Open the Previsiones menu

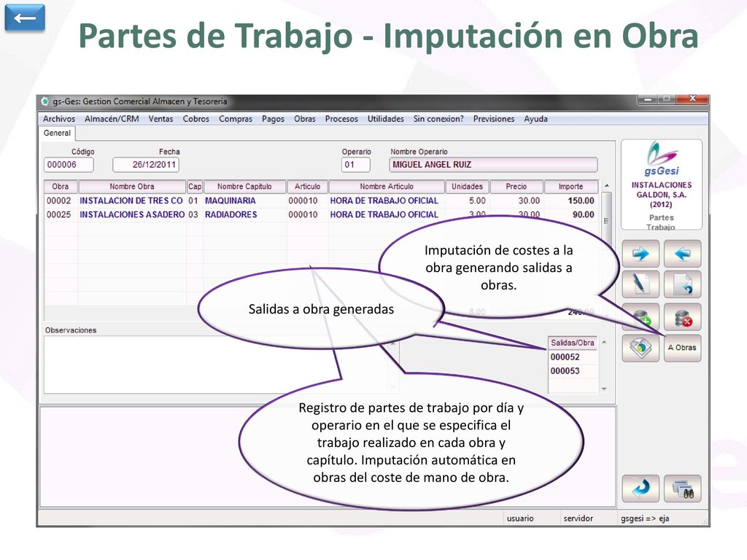(494, 119)
